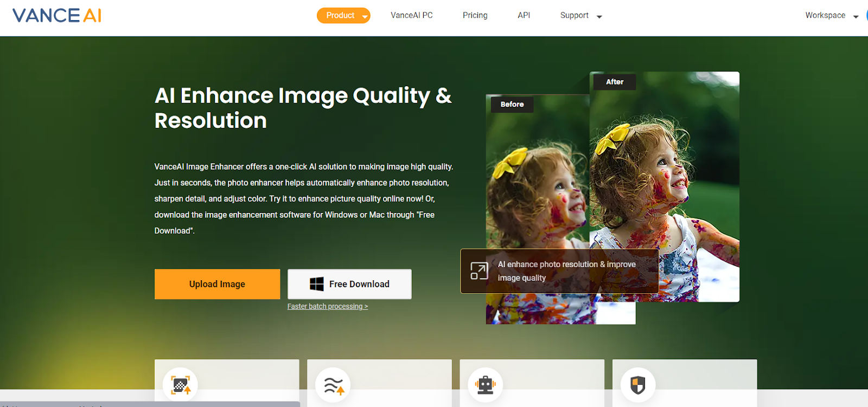Click the Free Download button
The height and width of the screenshot is (407, 868).
tap(349, 284)
